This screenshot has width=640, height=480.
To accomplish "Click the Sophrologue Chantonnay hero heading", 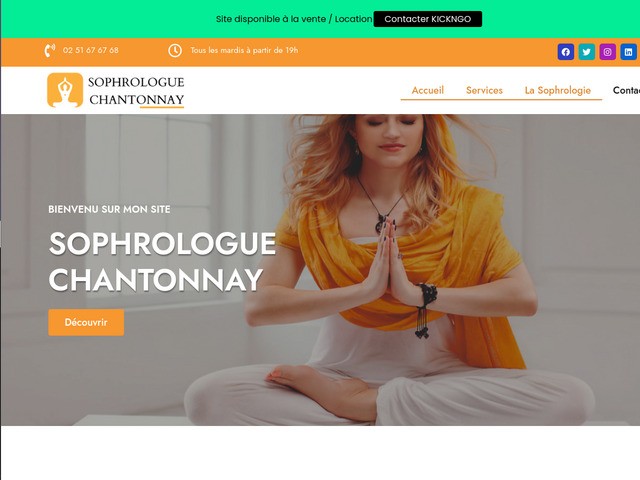I will [162, 261].
